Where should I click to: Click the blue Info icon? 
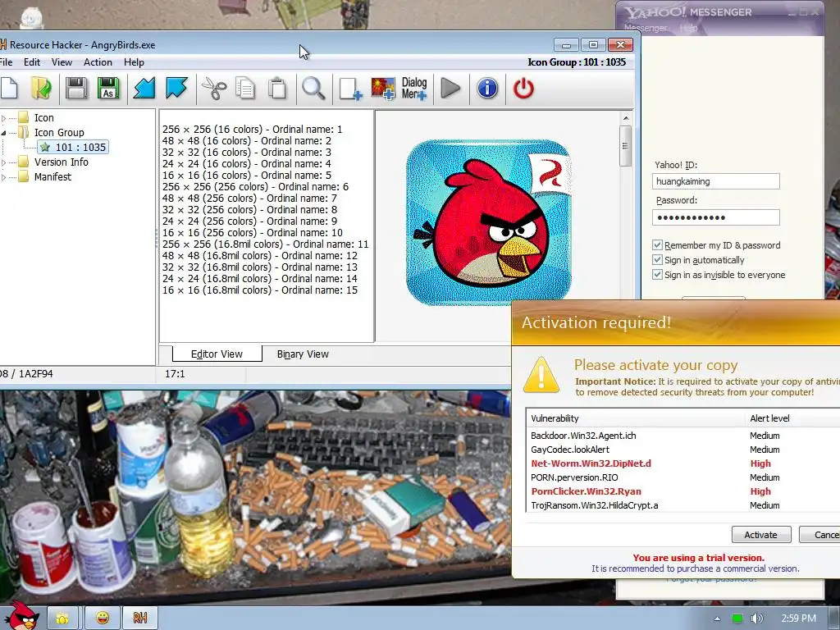coord(487,89)
